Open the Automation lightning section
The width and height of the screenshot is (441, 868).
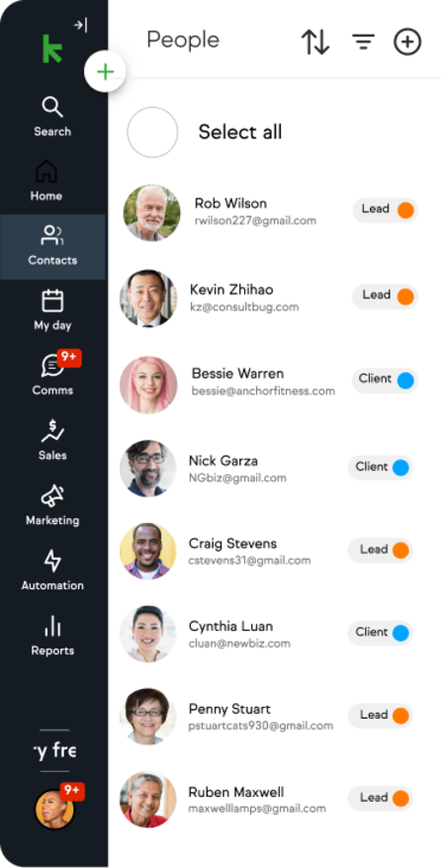52,569
